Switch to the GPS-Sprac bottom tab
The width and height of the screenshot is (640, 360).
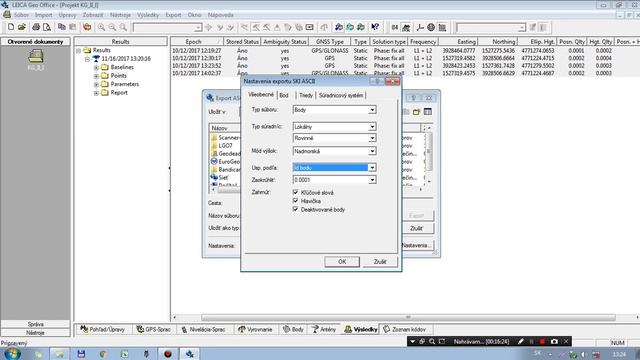[x=153, y=329]
